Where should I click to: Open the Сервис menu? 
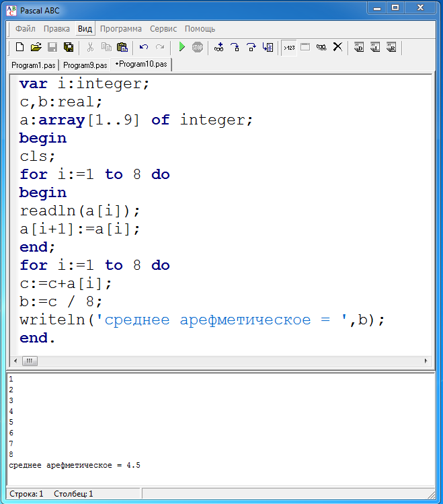[x=163, y=29]
